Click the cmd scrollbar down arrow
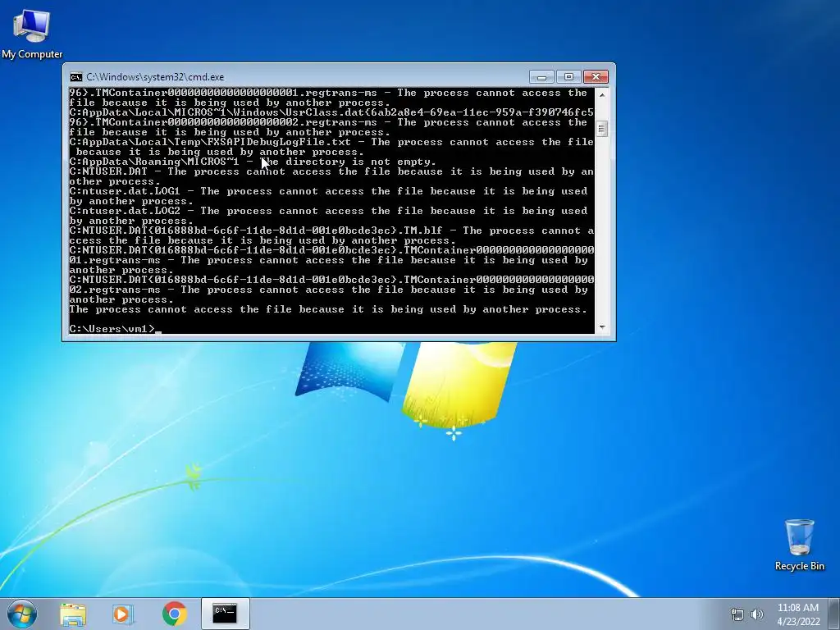Viewport: 840px width, 630px height. (x=601, y=327)
